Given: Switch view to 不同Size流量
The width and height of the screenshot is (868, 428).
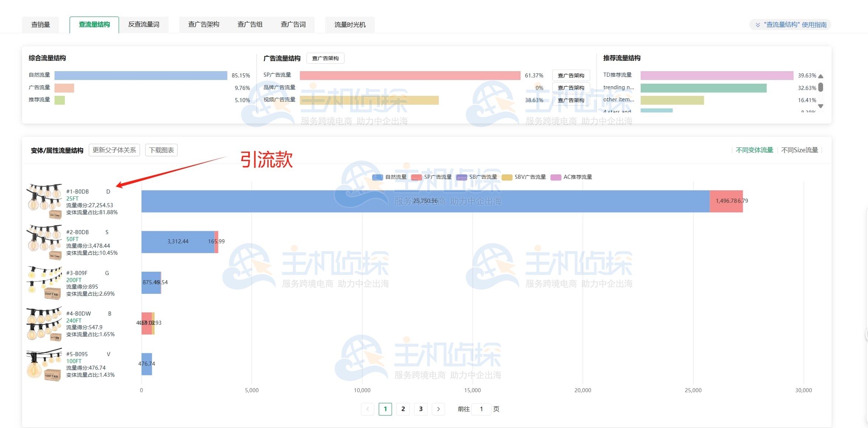Looking at the screenshot, I should coord(799,150).
